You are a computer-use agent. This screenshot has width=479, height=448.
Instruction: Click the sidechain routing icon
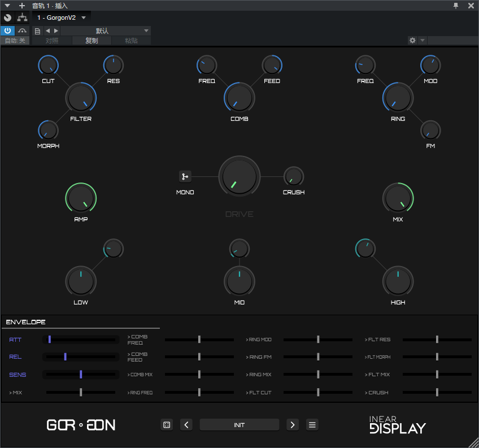pos(22,18)
